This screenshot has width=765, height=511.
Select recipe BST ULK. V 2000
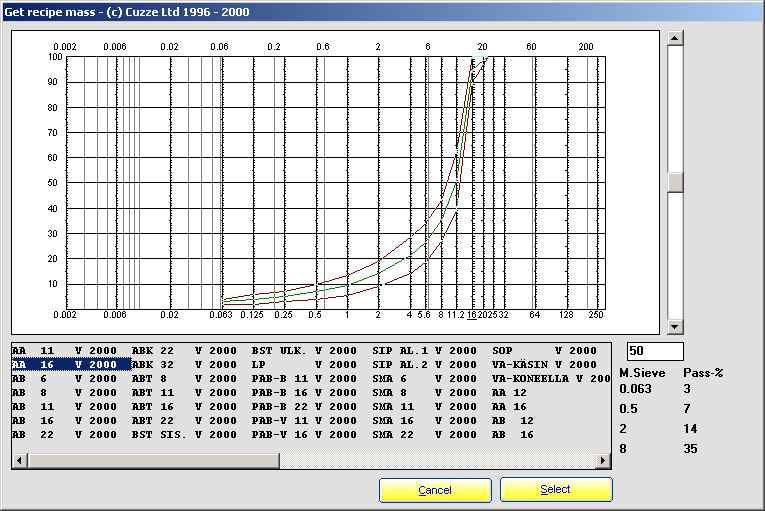[304, 350]
